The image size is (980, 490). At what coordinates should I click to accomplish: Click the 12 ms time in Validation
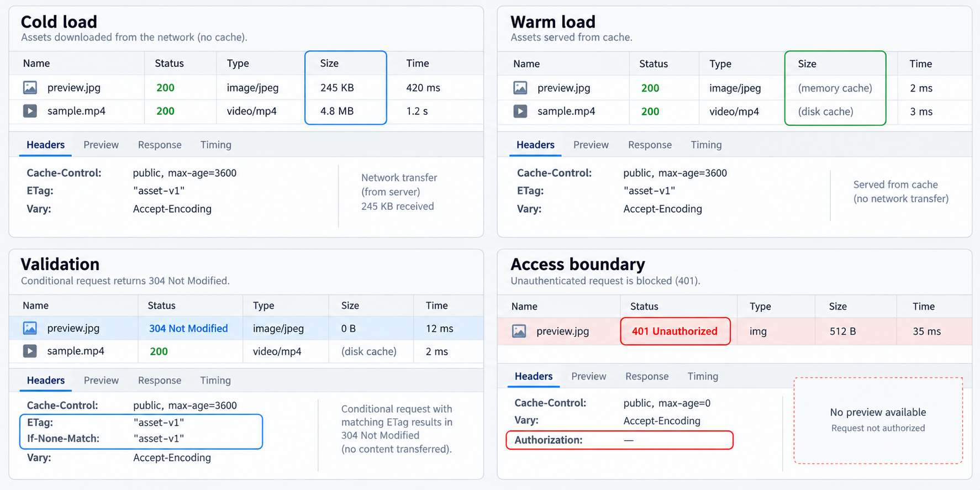tap(439, 328)
